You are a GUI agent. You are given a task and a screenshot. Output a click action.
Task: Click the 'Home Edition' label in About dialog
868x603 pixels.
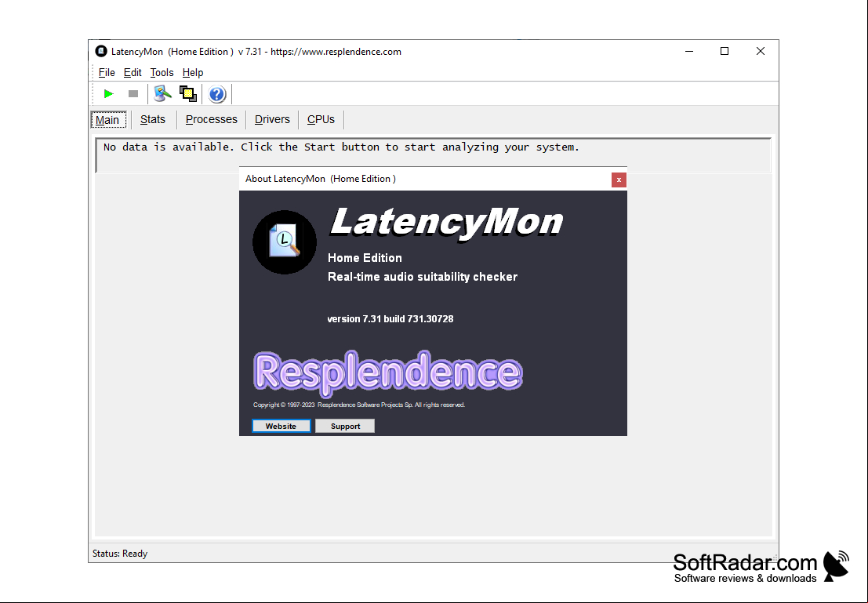(365, 258)
